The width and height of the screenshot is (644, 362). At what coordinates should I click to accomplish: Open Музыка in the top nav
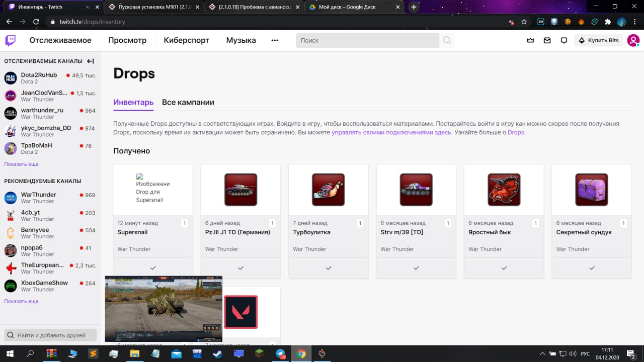pyautogui.click(x=241, y=40)
